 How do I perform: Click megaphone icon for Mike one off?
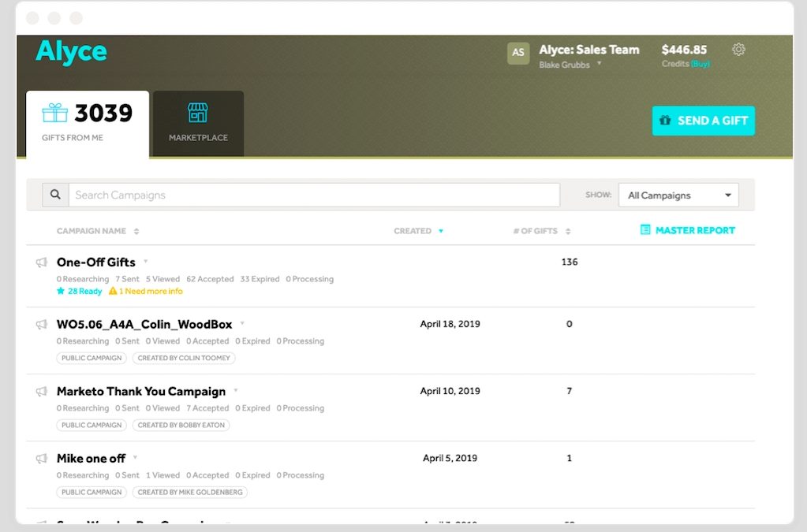tap(42, 459)
